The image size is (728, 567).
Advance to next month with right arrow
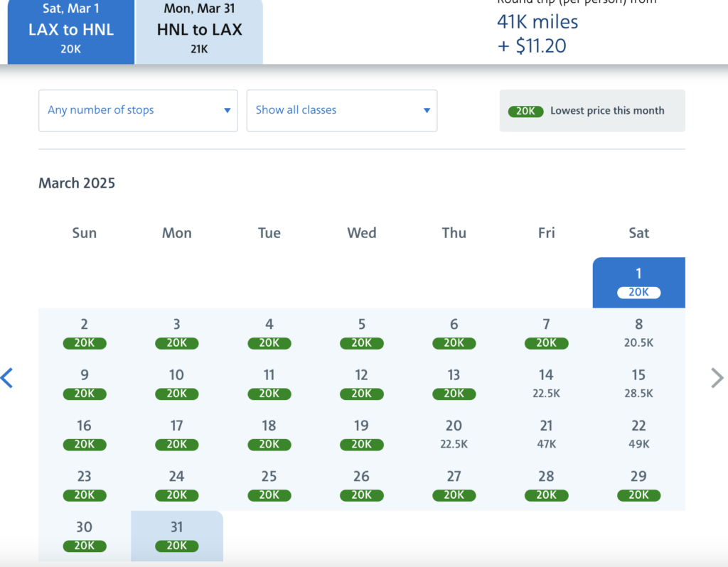tap(717, 377)
